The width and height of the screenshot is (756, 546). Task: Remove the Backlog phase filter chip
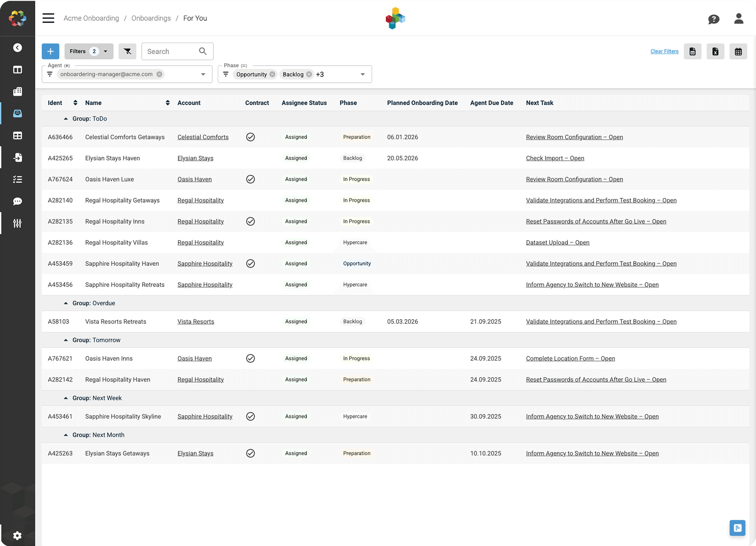[309, 74]
